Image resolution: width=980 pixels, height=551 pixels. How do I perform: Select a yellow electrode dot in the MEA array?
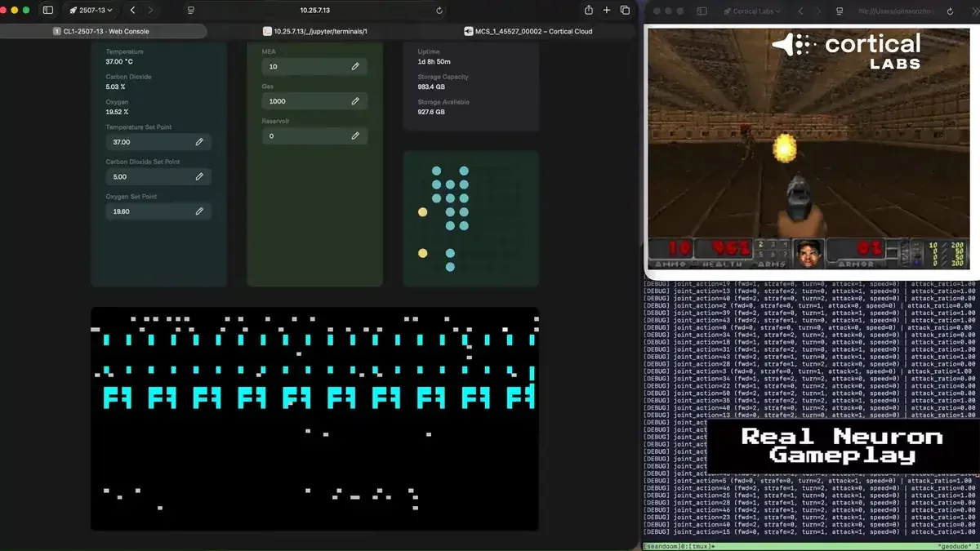422,211
